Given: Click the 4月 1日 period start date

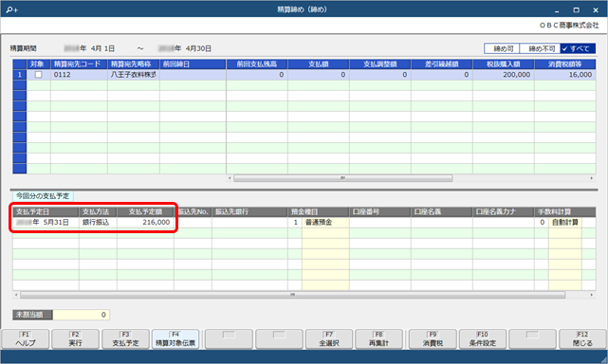Looking at the screenshot, I should (x=102, y=48).
